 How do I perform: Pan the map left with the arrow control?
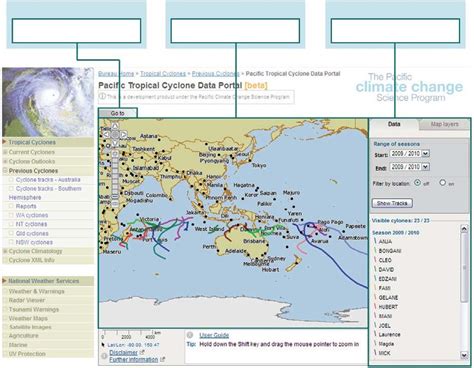(106, 134)
